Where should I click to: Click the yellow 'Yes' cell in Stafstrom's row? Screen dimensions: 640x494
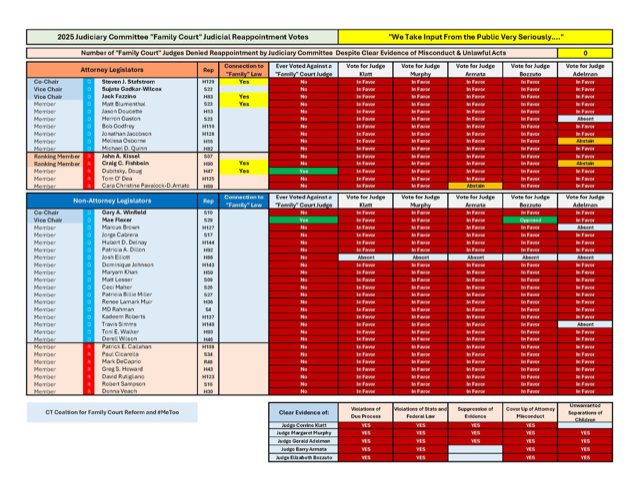click(x=244, y=82)
